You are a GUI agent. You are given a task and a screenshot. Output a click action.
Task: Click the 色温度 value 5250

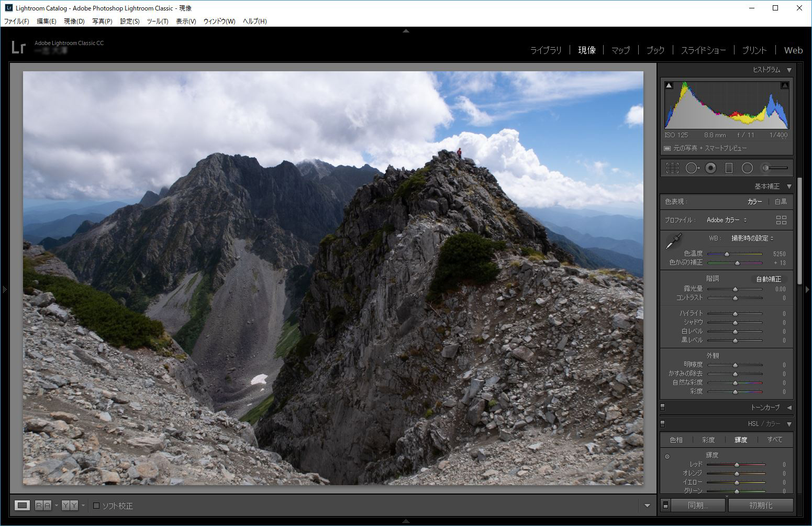(x=779, y=254)
